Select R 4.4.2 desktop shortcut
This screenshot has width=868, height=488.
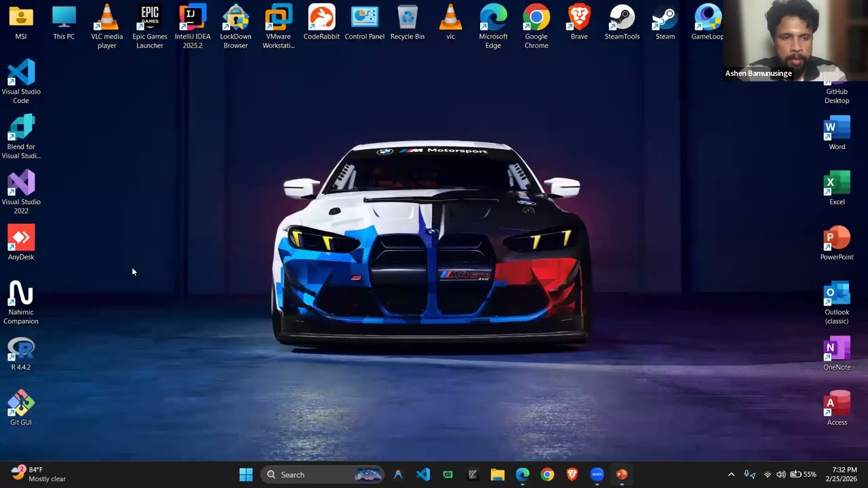[x=21, y=354]
